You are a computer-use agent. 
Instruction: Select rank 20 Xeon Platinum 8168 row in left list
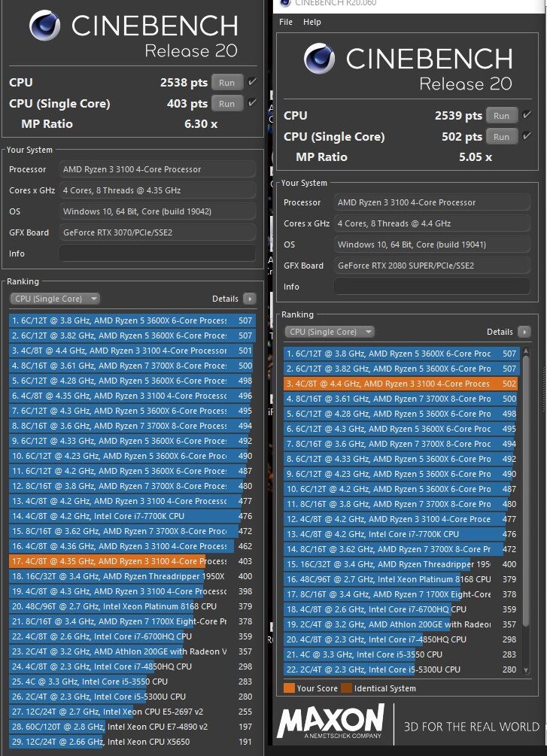[132, 606]
